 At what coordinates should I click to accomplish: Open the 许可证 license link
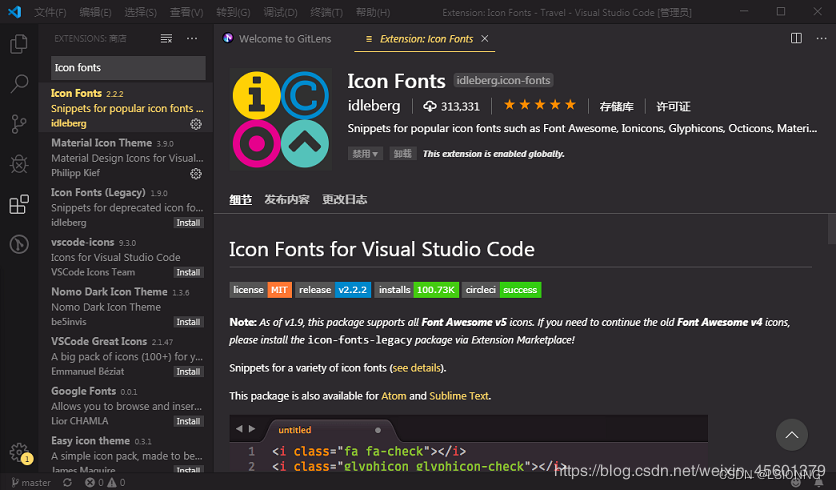pyautogui.click(x=673, y=107)
